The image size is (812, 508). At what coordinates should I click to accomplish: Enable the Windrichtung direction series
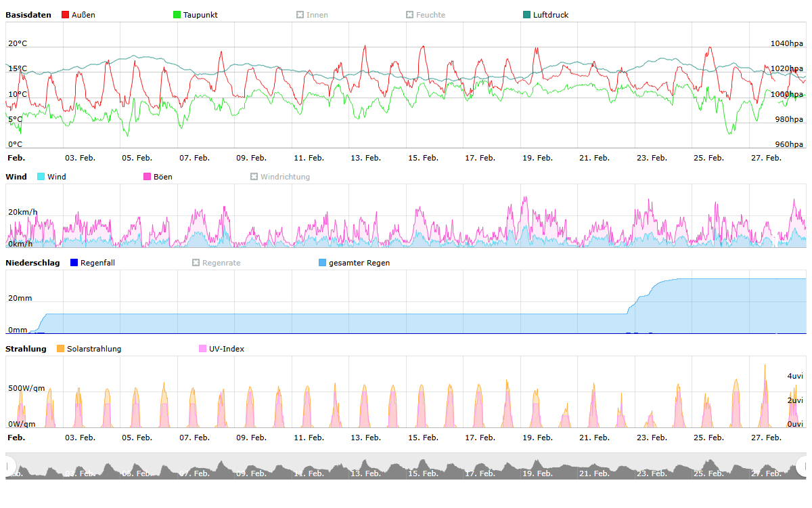pos(254,177)
